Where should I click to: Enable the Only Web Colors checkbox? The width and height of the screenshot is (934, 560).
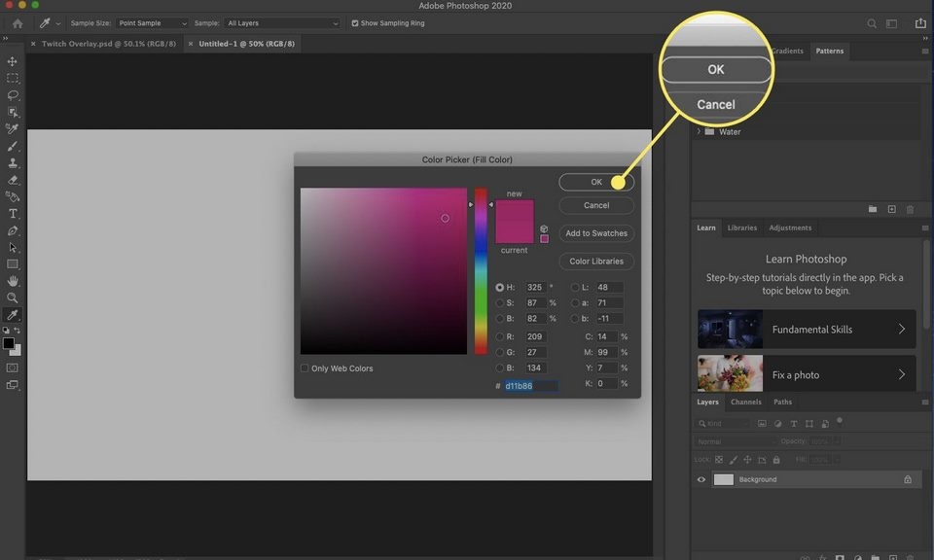point(305,368)
